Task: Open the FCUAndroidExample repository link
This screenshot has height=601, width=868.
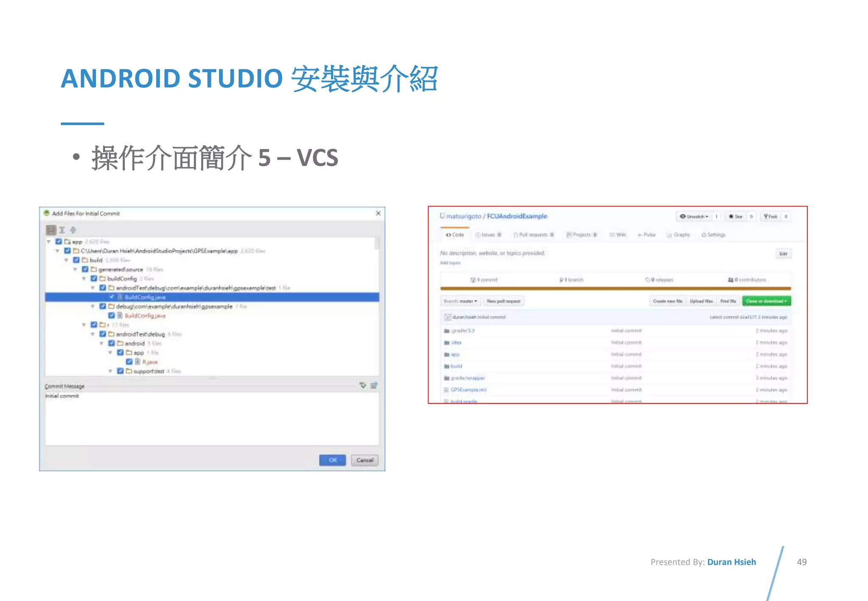Action: 517,216
